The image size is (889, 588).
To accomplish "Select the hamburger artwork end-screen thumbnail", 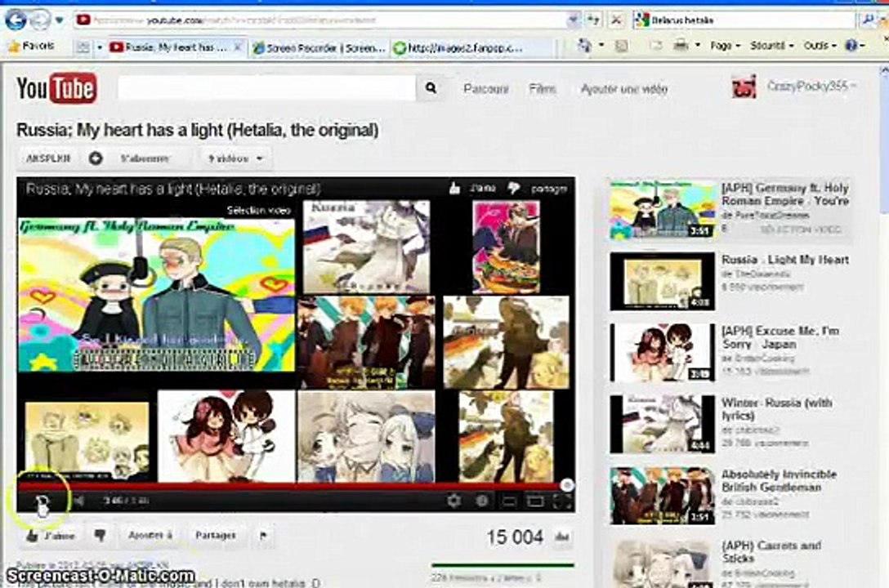I will click(x=506, y=247).
